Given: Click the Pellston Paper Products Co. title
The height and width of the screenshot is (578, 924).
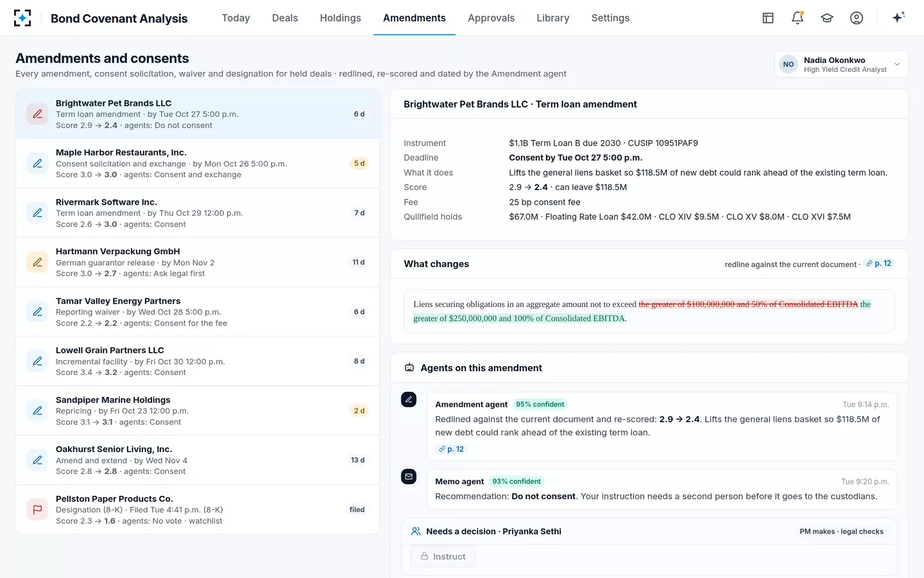Looking at the screenshot, I should 114,499.
